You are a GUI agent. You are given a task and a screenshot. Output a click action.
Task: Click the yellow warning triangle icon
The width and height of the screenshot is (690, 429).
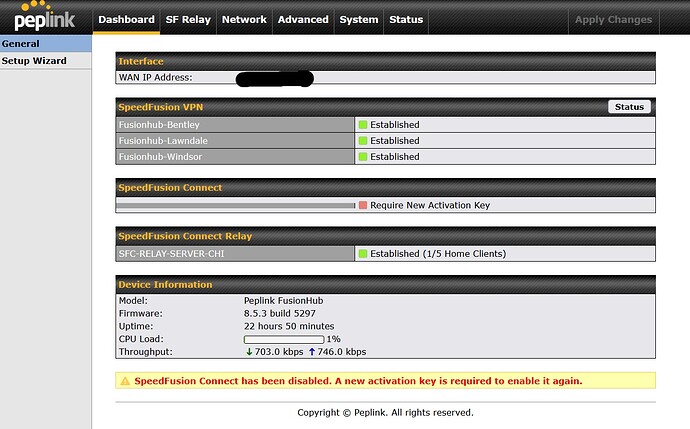[125, 381]
